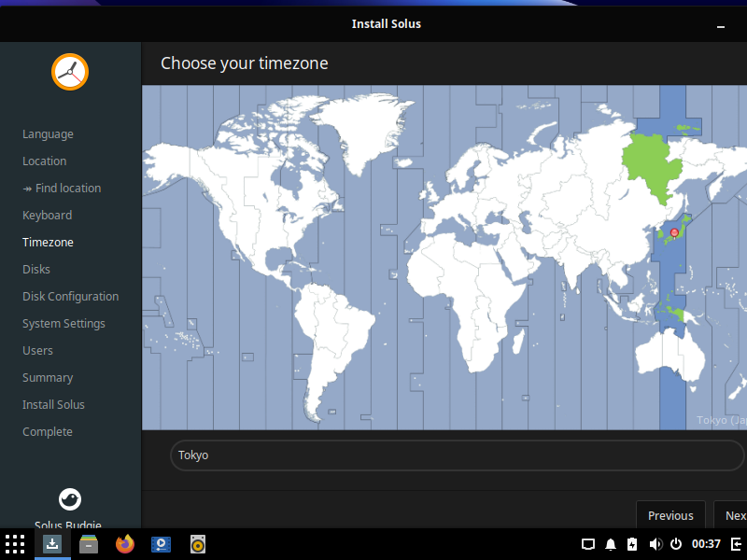The image size is (747, 560).
Task: Click the Previous button
Action: pyautogui.click(x=670, y=515)
